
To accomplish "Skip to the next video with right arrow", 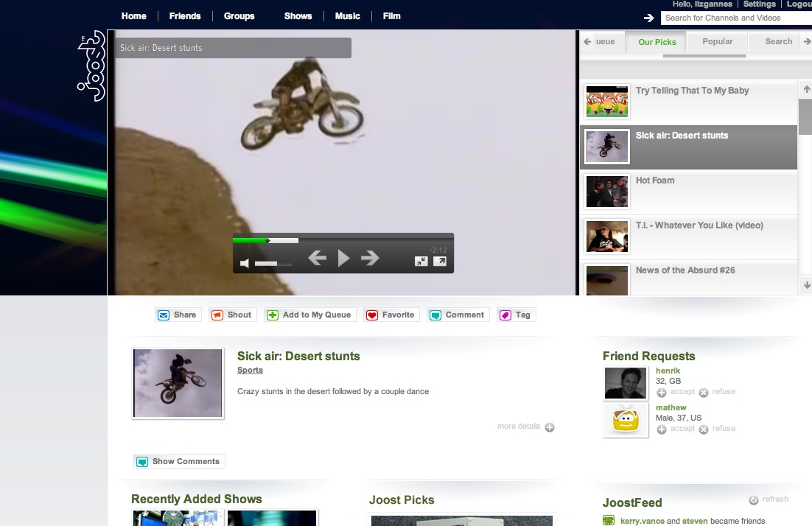I will [x=370, y=258].
